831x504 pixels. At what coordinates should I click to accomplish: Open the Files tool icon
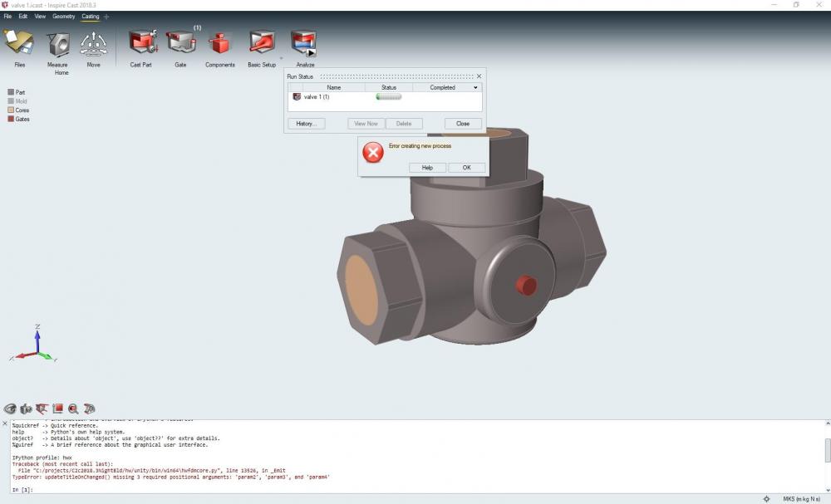coord(19,42)
